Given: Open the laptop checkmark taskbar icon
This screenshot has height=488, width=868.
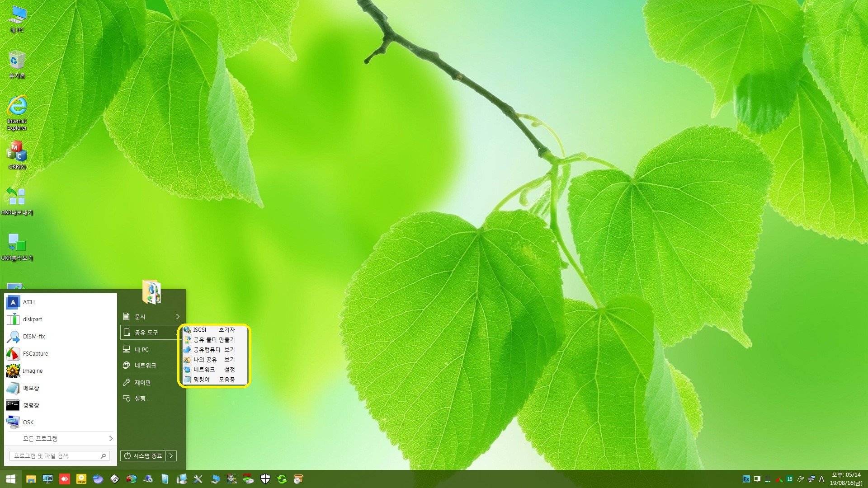Looking at the screenshot, I should point(215,479).
